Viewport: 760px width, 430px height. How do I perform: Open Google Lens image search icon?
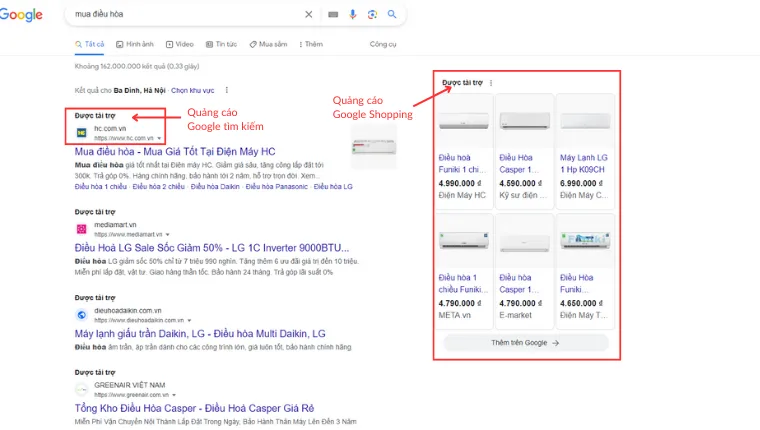click(372, 15)
